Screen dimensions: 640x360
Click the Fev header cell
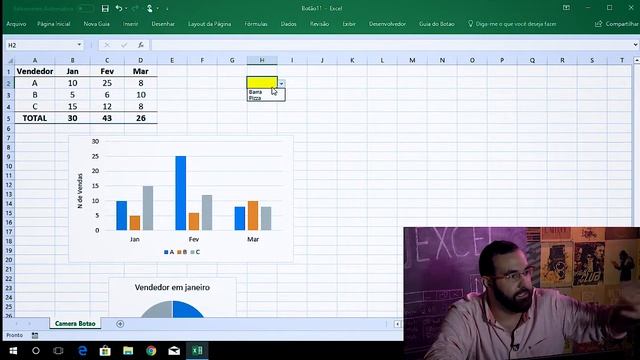coord(107,71)
